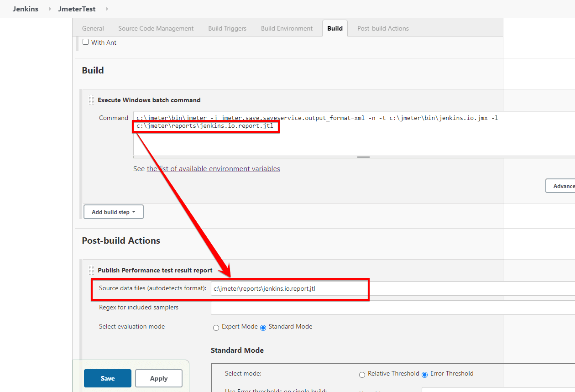Click the Apply button
The width and height of the screenshot is (575, 392).
pyautogui.click(x=159, y=378)
